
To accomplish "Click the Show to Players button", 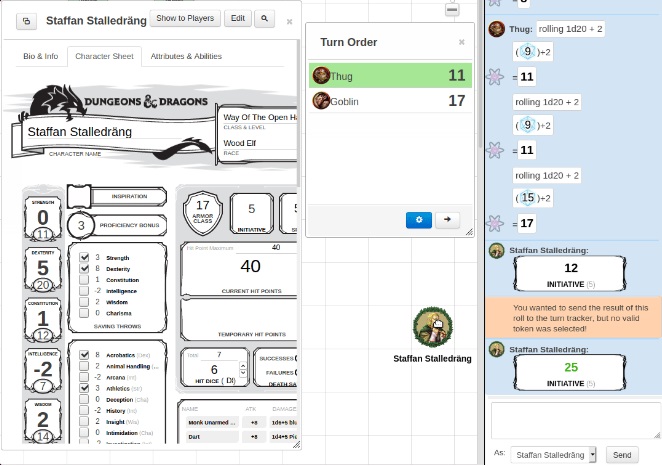I will [185, 18].
